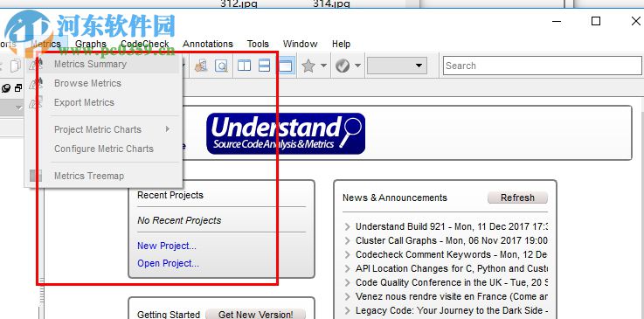Expand the Codecheck Comment Keywords news item

(348, 254)
